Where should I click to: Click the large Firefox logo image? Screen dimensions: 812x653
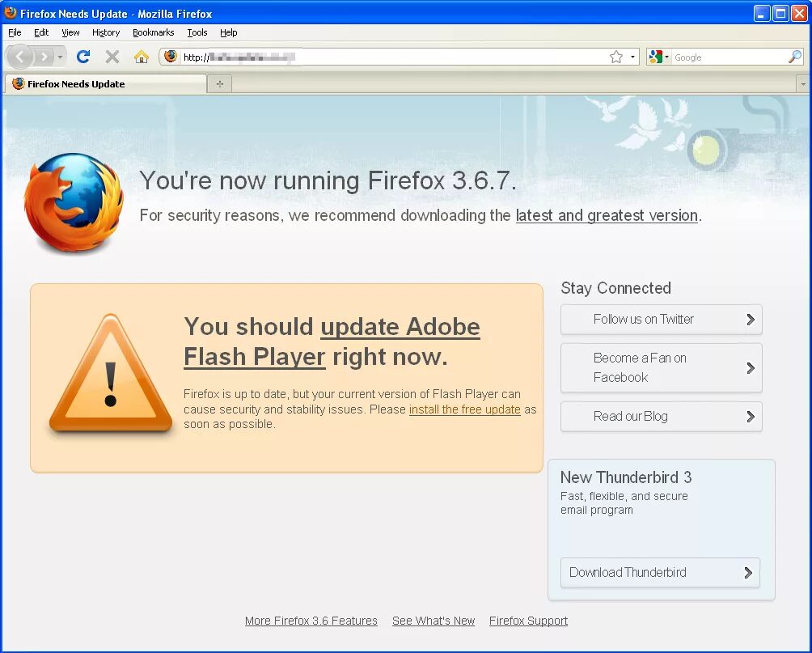74,202
